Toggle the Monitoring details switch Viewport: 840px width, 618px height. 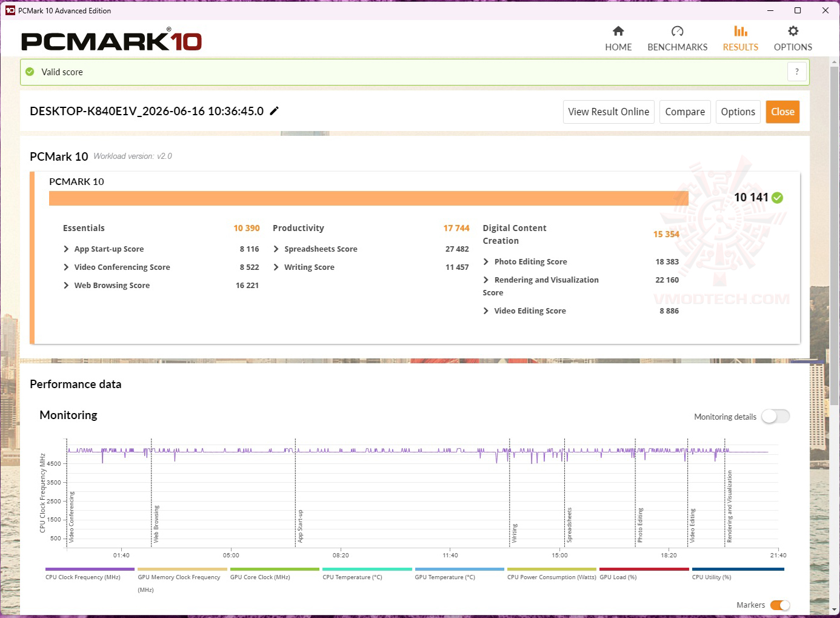coord(776,417)
